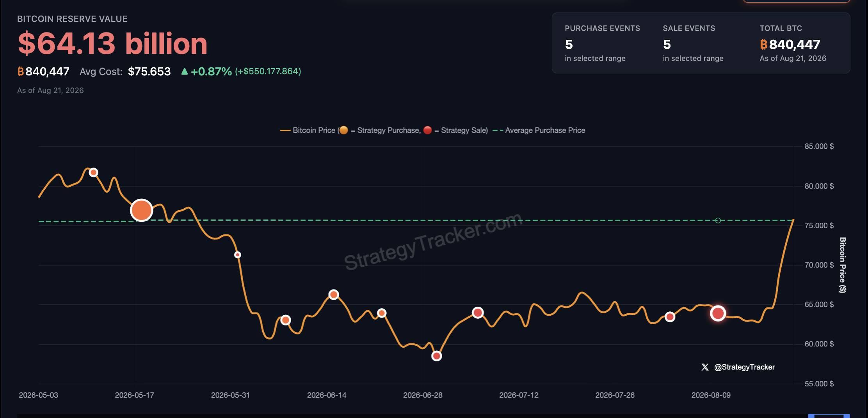The image size is (868, 418).
Task: Click the 2026-08-09 date label
Action: pyautogui.click(x=711, y=395)
